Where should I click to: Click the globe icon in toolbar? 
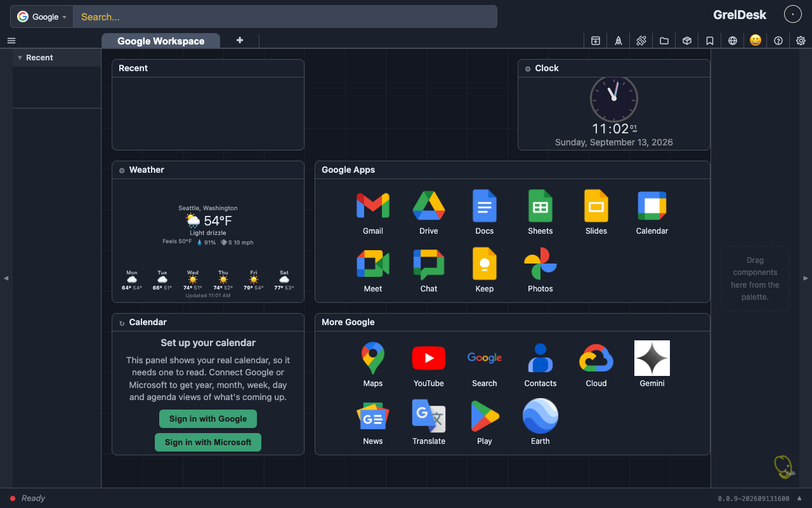[x=733, y=41]
